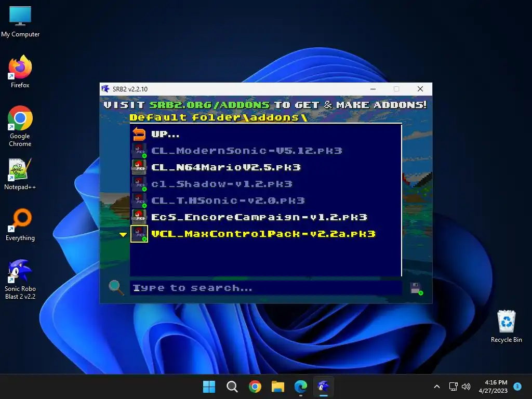The width and height of the screenshot is (532, 399).
Task: Select the Firefox desktop shortcut
Action: [x=20, y=72]
